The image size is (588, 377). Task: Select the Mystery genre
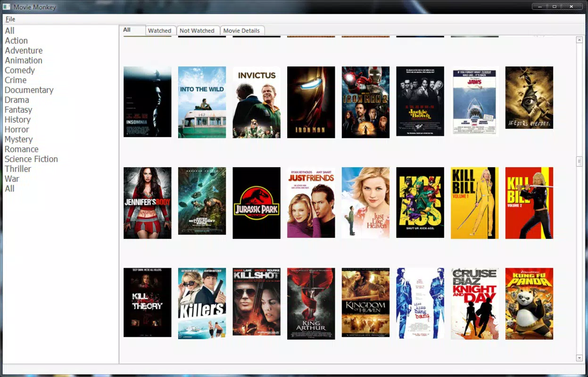coord(19,139)
